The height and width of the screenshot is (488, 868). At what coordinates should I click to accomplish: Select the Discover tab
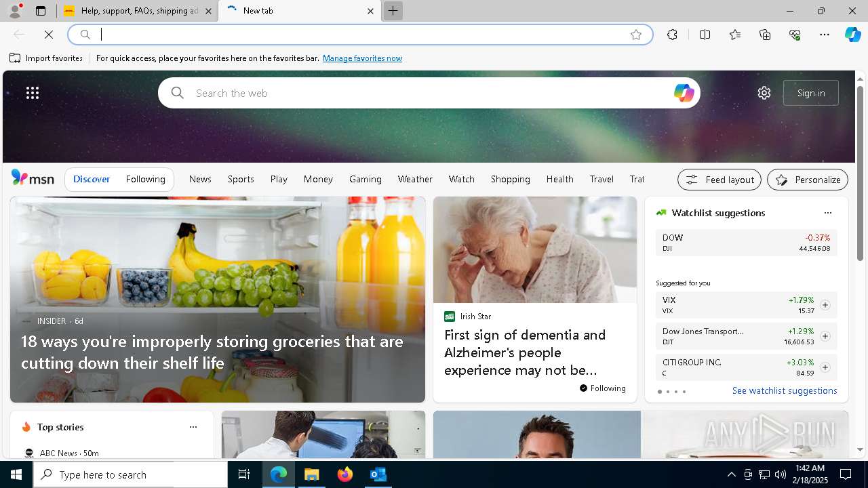[x=92, y=179]
